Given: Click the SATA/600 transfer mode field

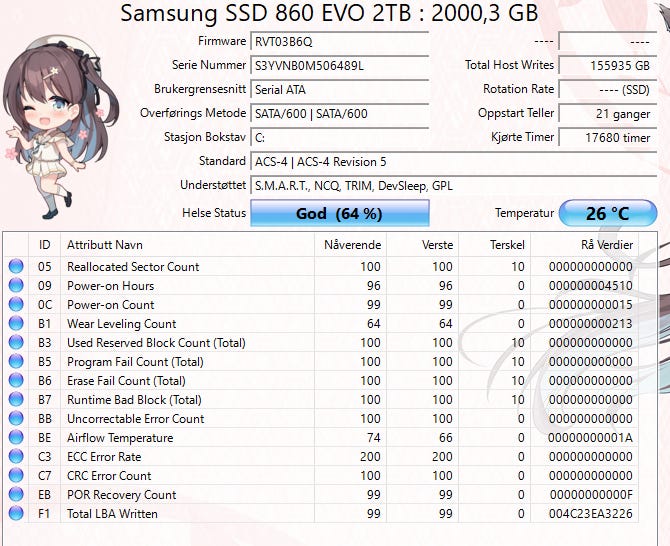Looking at the screenshot, I should pos(340,114).
